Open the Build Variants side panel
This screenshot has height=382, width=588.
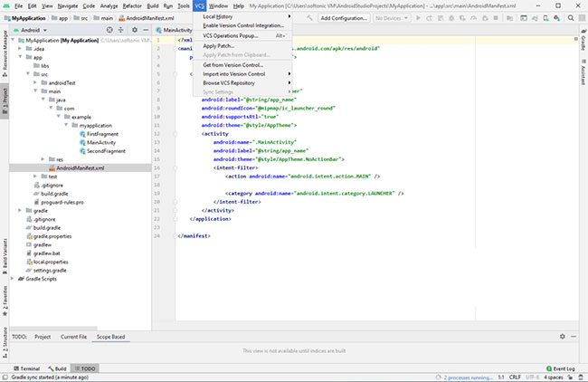(5, 256)
